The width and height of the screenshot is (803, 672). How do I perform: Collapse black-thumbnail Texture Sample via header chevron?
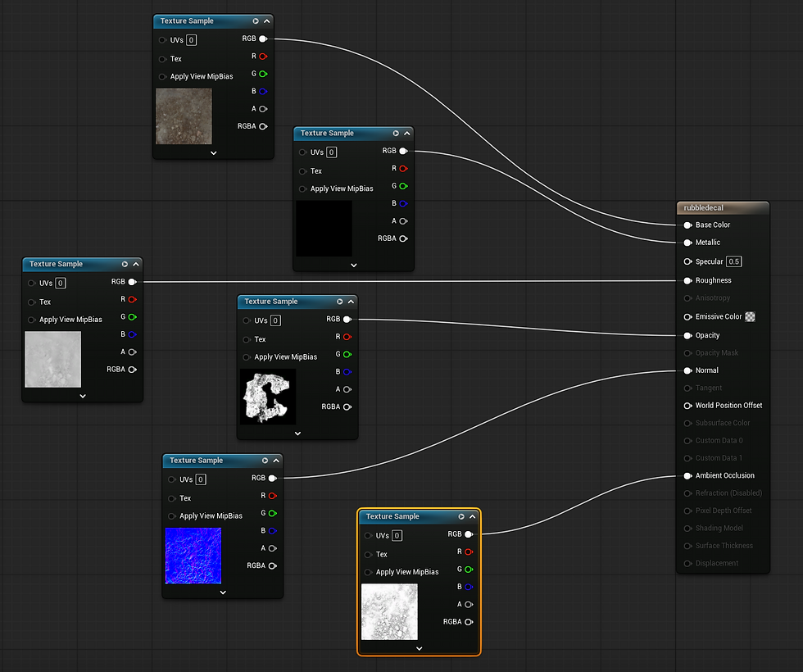click(407, 133)
